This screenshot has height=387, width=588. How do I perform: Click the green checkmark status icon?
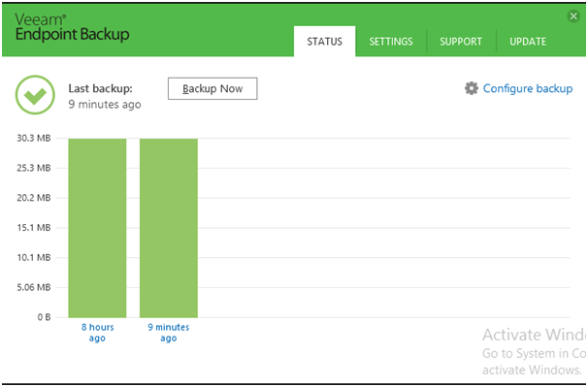[35, 95]
